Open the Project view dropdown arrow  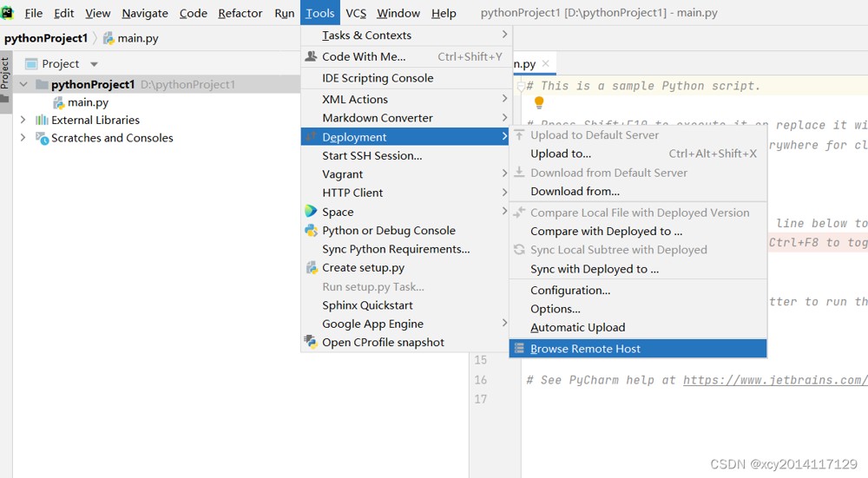(x=94, y=64)
